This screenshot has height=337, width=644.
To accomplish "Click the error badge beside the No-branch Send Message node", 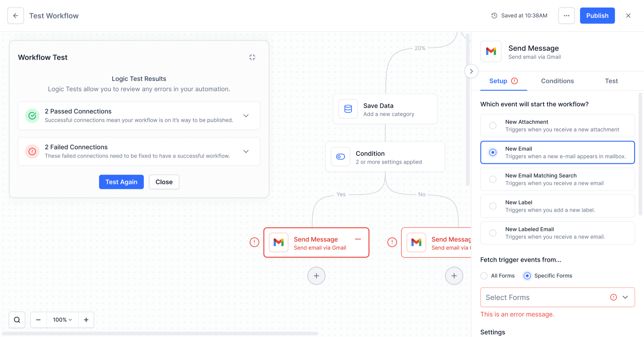I will (392, 242).
